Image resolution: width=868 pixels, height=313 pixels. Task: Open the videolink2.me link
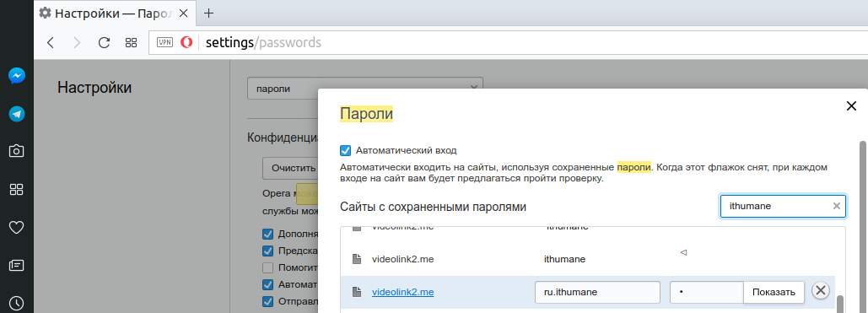[403, 292]
